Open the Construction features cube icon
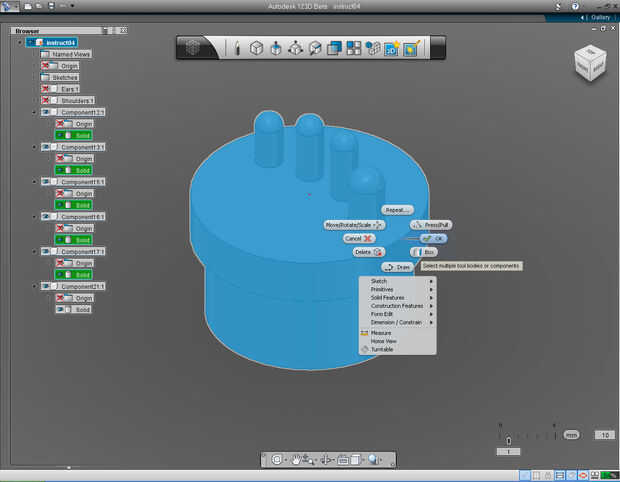The height and width of the screenshot is (482, 620). [x=295, y=48]
